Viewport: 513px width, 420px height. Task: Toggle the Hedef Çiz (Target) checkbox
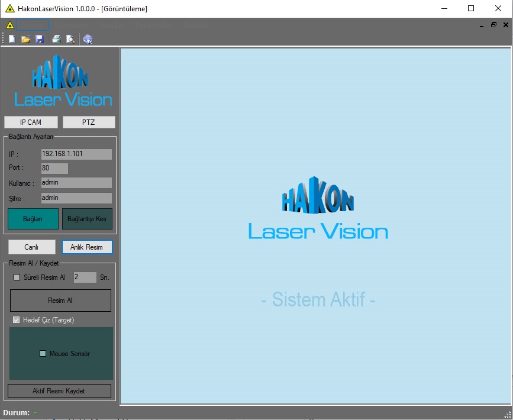(x=17, y=320)
